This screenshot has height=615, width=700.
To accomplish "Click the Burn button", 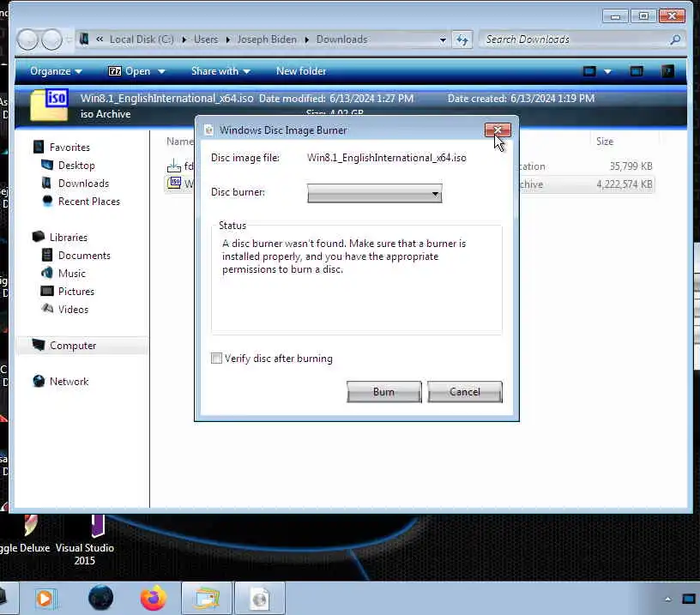I will click(x=384, y=392).
